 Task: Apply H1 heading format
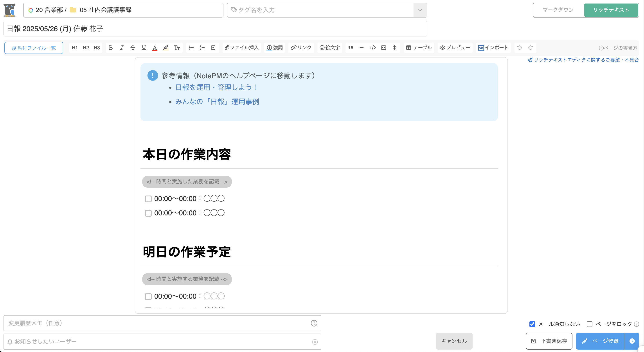point(74,48)
